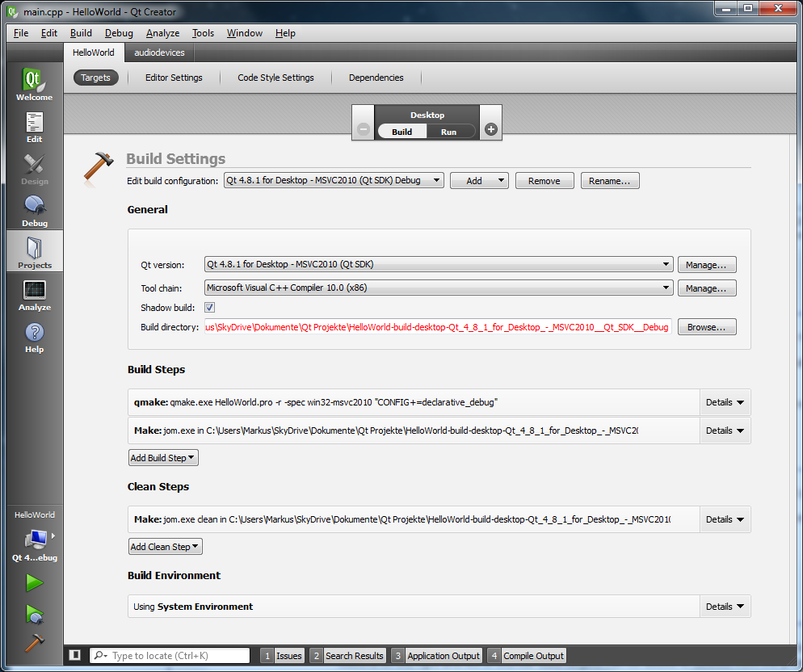Image resolution: width=803 pixels, height=672 pixels.
Task: Open the File menu
Action: click(21, 33)
